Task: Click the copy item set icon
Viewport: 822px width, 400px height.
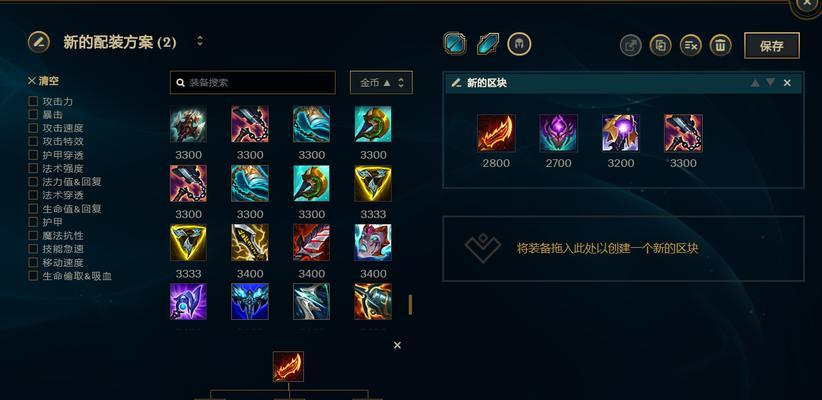Action: tap(661, 46)
